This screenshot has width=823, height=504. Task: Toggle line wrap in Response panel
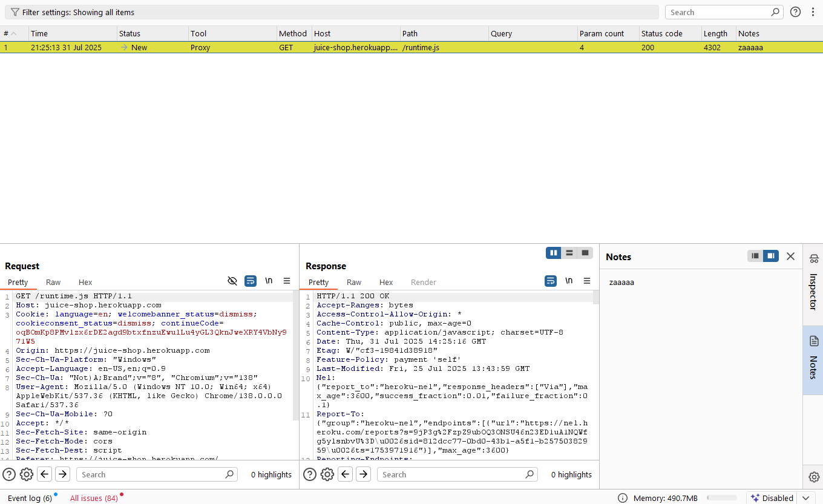point(551,281)
